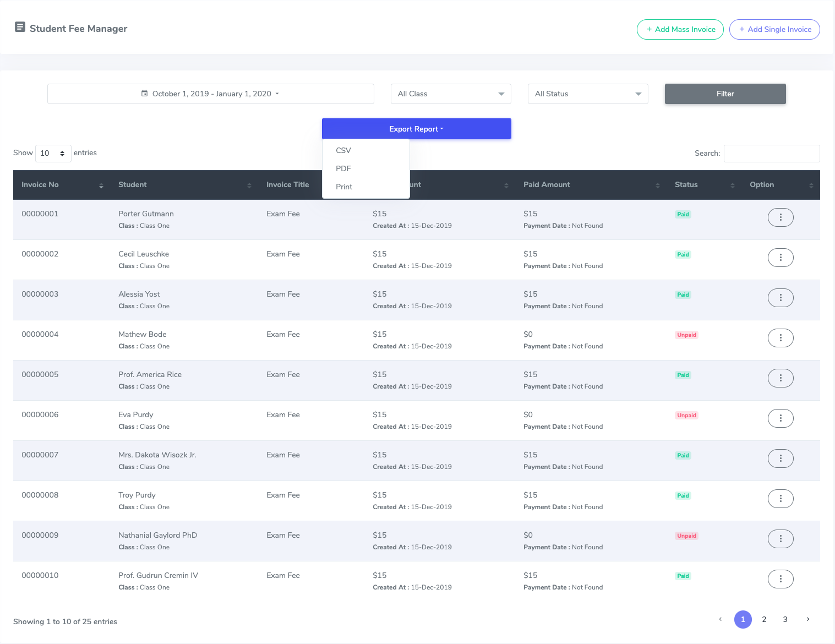Open options menu for Mathew Bode's invoice

pyautogui.click(x=780, y=338)
